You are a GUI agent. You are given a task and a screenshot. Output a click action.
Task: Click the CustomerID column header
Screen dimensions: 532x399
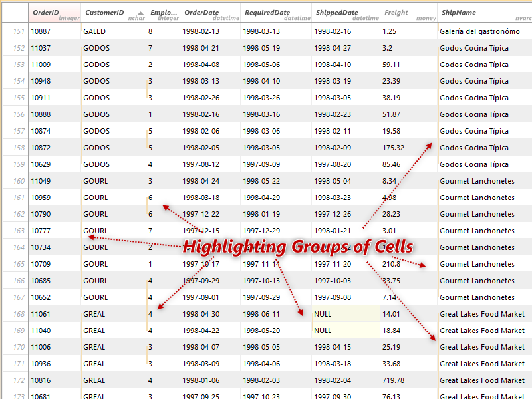pyautogui.click(x=113, y=13)
